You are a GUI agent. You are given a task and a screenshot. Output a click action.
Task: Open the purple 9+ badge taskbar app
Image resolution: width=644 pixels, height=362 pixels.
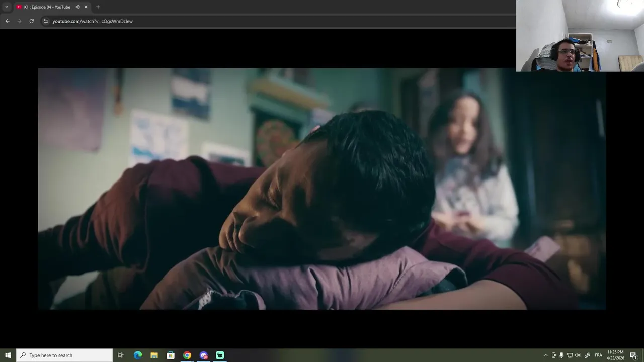(204, 355)
